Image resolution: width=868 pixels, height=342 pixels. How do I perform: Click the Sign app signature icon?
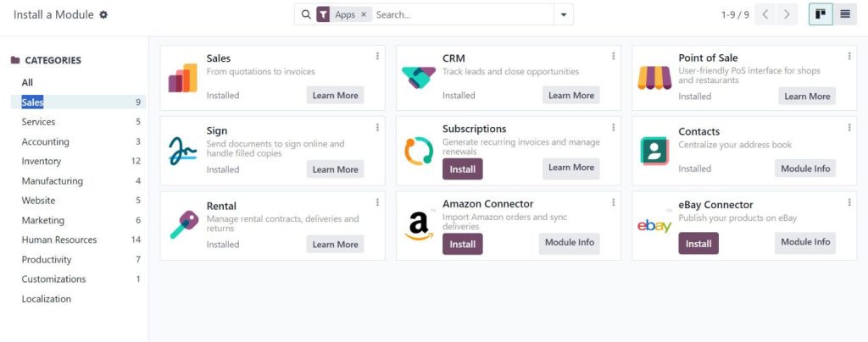point(182,152)
